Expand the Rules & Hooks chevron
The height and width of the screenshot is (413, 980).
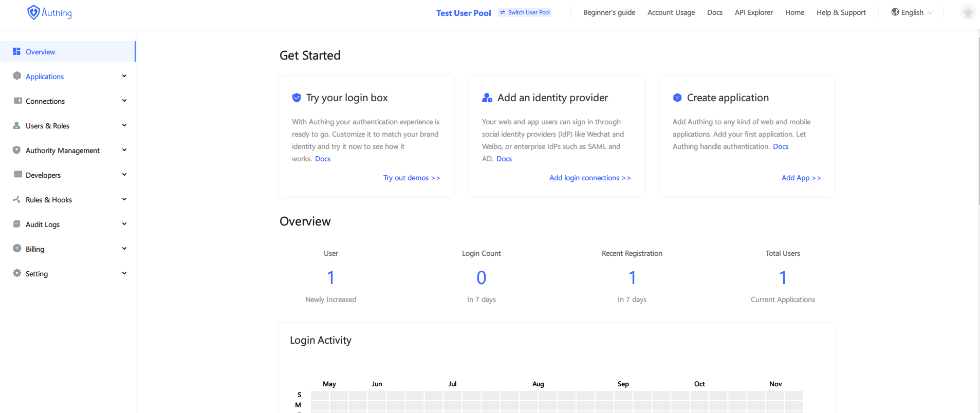(124, 199)
